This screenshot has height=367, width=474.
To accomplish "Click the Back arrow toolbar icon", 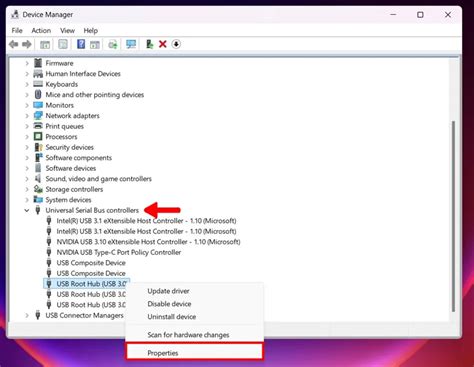I will [x=14, y=44].
